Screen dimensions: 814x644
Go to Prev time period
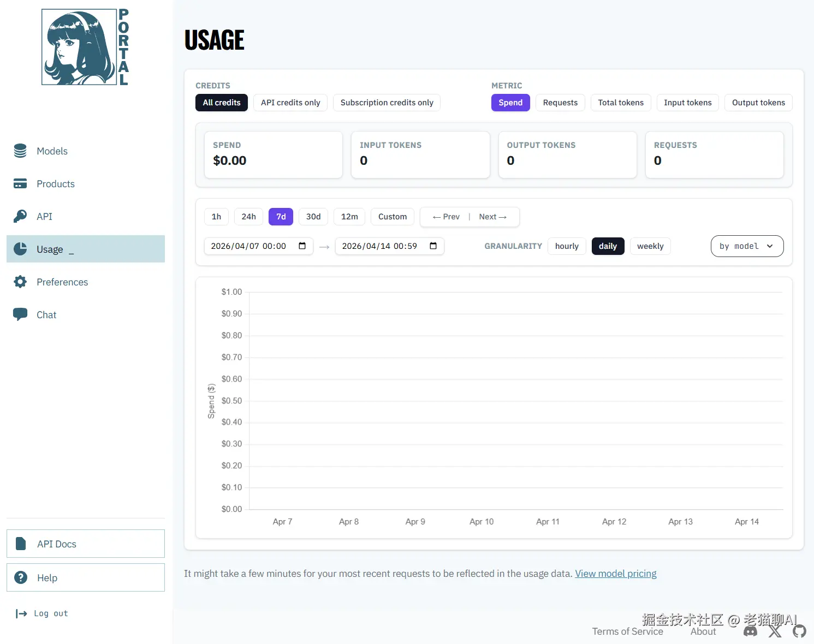tap(446, 217)
